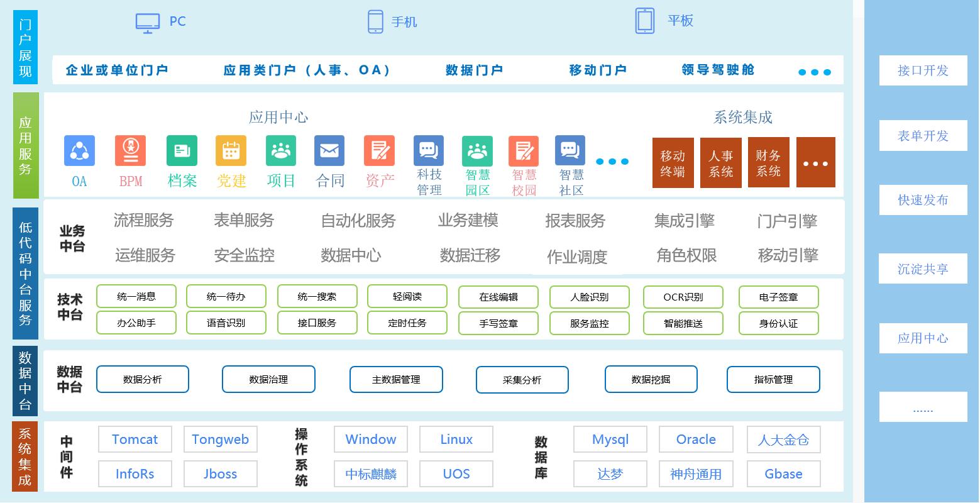Viewport: 980px width, 503px height.
Task: Click the 语音识别 box
Action: [226, 323]
